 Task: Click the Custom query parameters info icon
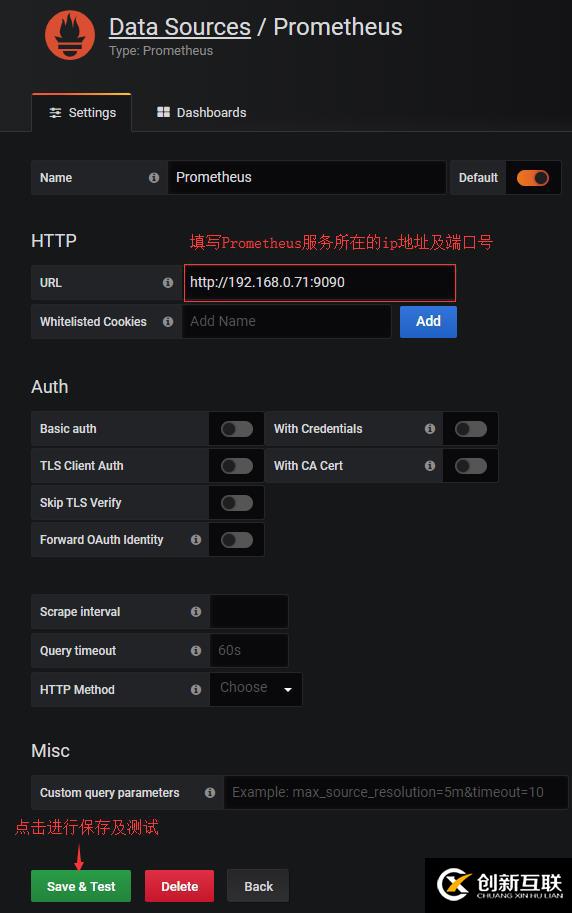tap(210, 792)
